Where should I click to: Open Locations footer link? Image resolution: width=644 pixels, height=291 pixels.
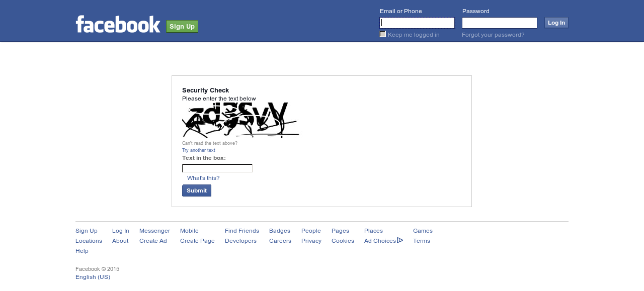(x=89, y=241)
